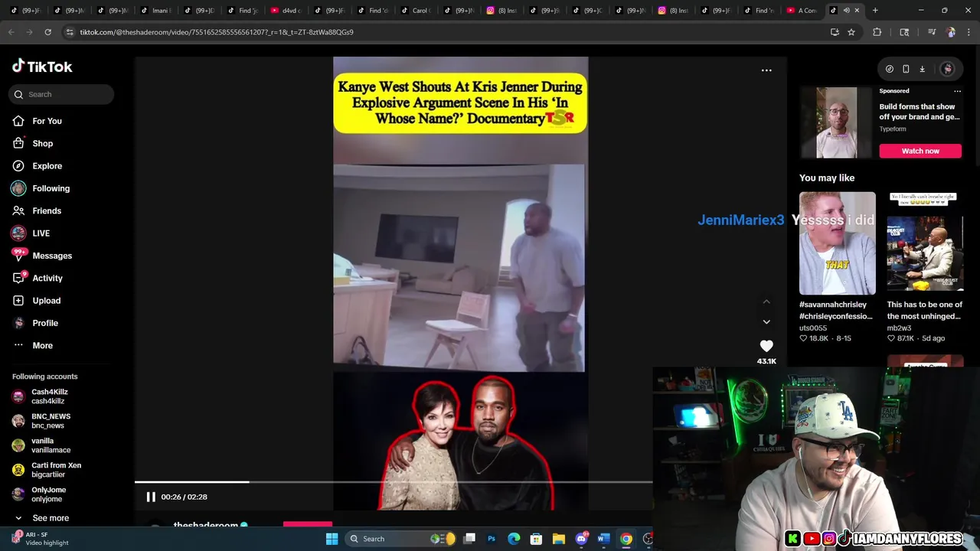This screenshot has height=551, width=980.
Task: Seek on the video progress bar
Action: [394, 482]
